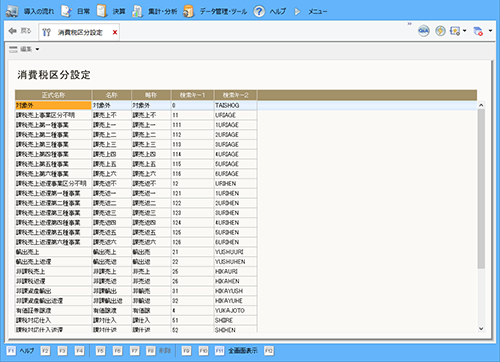Viewport: 500px width, 362px height.
Task: Select the 非課資産輸出返還 row name
Action: coord(53,301)
